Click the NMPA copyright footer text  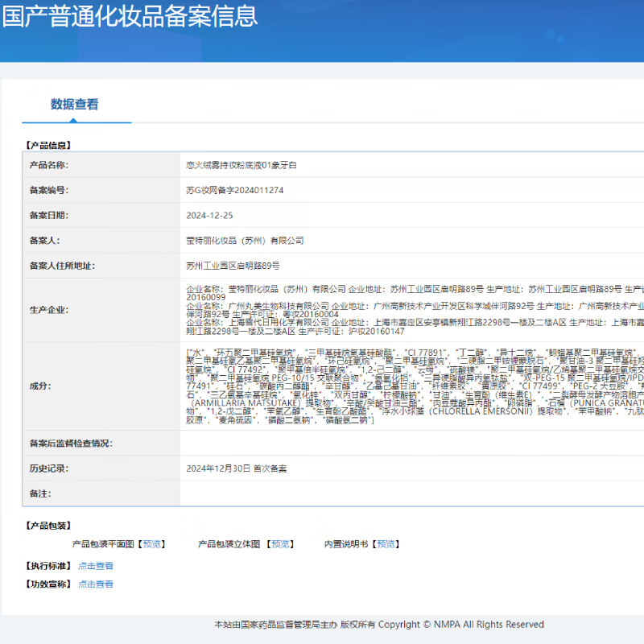point(378,625)
